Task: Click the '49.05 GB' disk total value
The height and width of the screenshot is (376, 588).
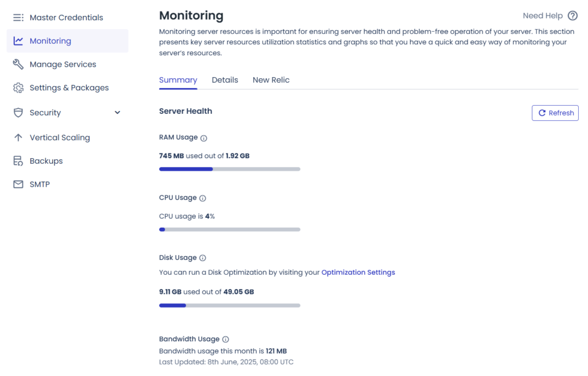Action: tap(238, 292)
